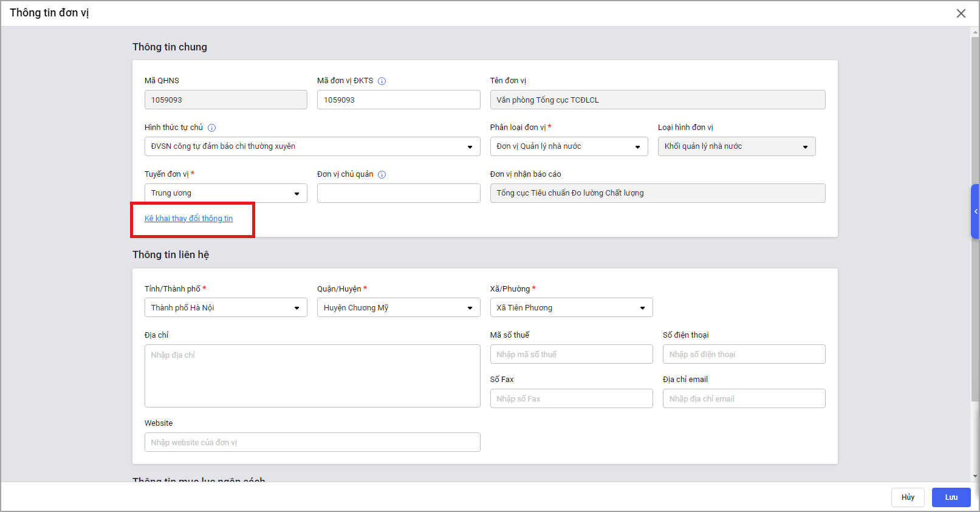Click info icon beside Mã đơn vị ĐKTS
The height and width of the screenshot is (512, 980).
[x=382, y=81]
